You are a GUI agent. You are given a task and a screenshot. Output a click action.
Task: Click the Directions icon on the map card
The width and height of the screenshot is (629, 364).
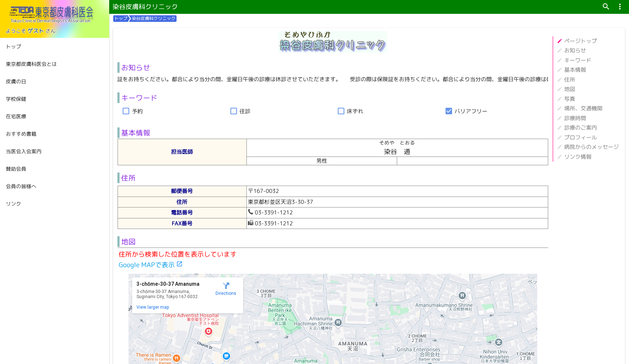point(226,286)
